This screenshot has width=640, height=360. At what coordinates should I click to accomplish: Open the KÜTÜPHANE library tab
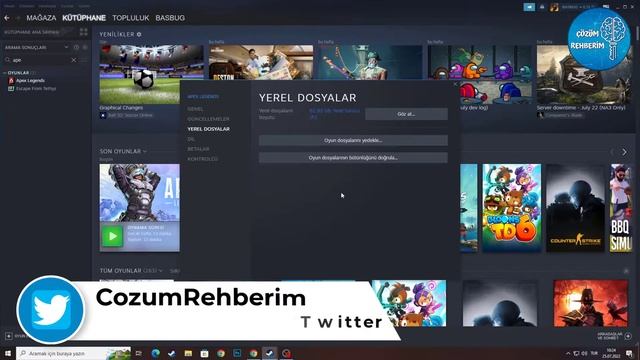click(84, 18)
